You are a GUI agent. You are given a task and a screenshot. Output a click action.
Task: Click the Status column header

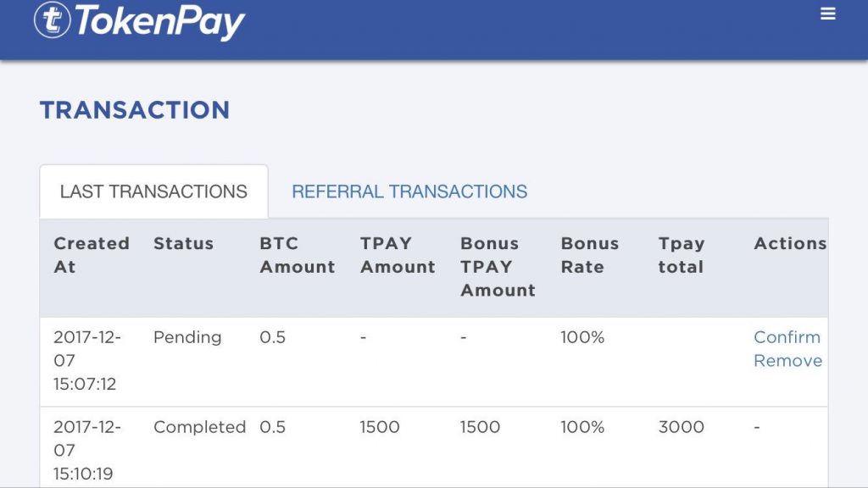pos(183,244)
